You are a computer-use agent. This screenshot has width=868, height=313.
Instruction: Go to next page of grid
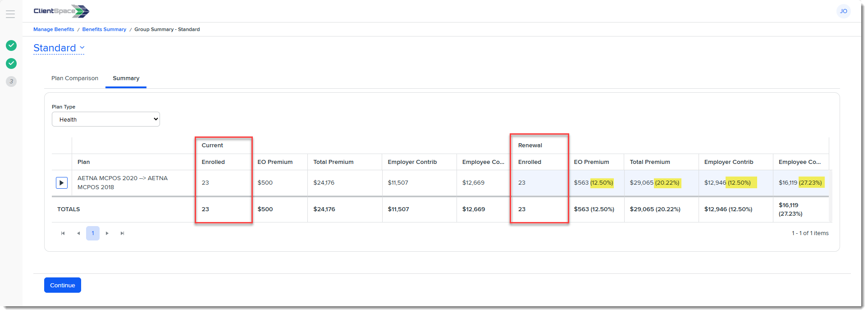coord(107,233)
